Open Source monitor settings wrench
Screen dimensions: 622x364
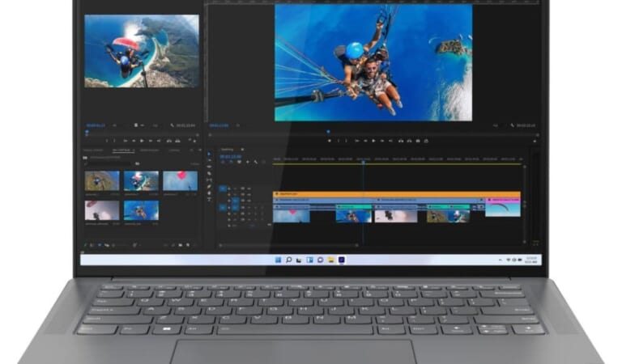[173, 125]
